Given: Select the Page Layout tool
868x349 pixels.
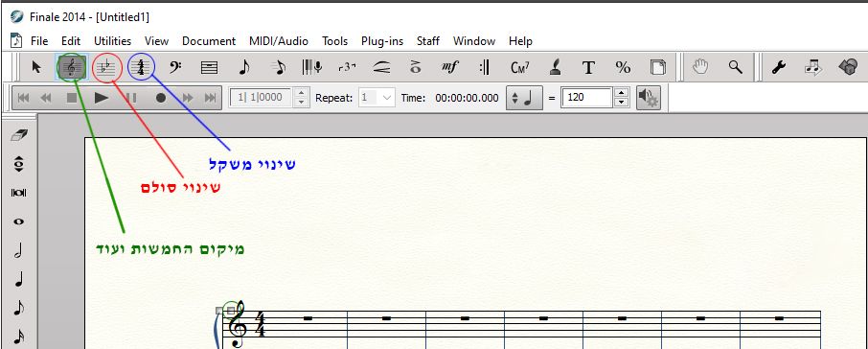Looking at the screenshot, I should [657, 67].
